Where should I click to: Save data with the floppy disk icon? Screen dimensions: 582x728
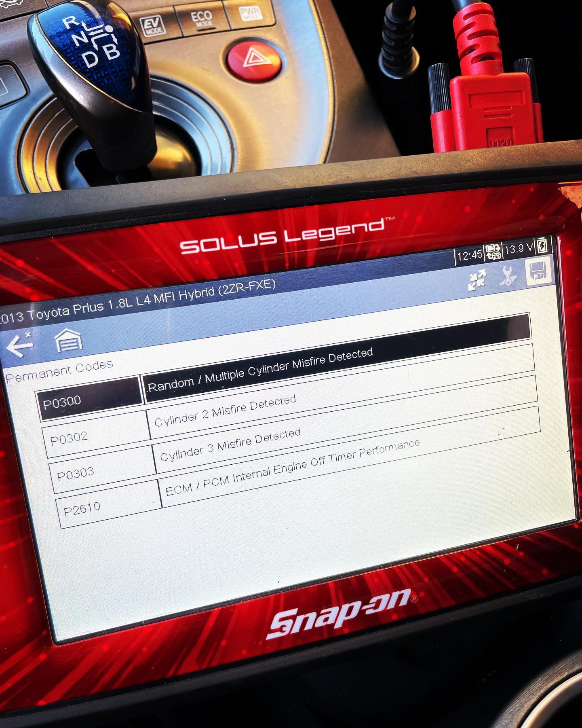[538, 271]
